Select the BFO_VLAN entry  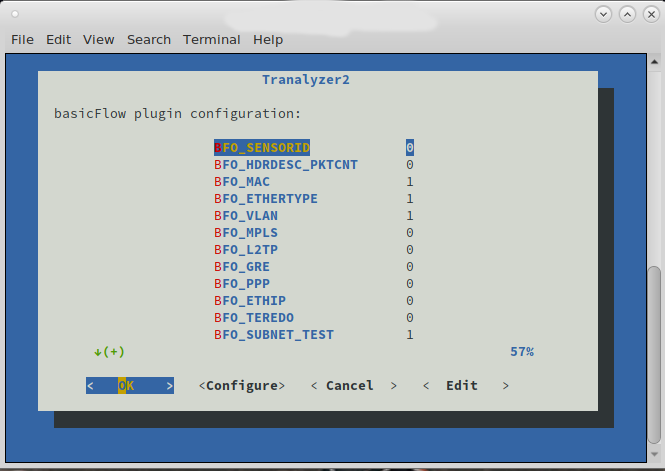pyautogui.click(x=246, y=215)
